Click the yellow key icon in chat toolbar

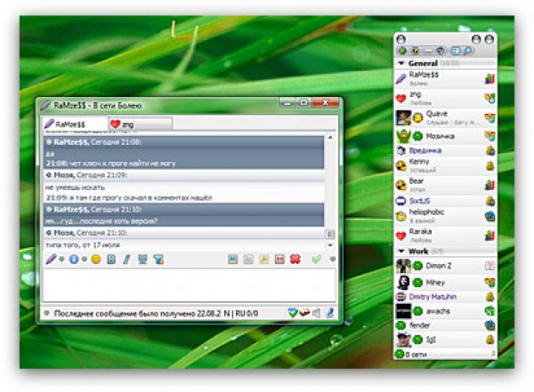click(264, 260)
